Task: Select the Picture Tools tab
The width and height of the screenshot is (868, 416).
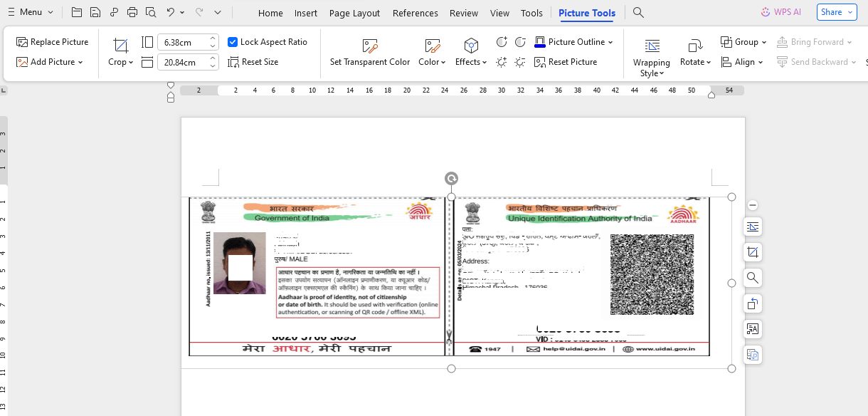Action: [x=587, y=13]
